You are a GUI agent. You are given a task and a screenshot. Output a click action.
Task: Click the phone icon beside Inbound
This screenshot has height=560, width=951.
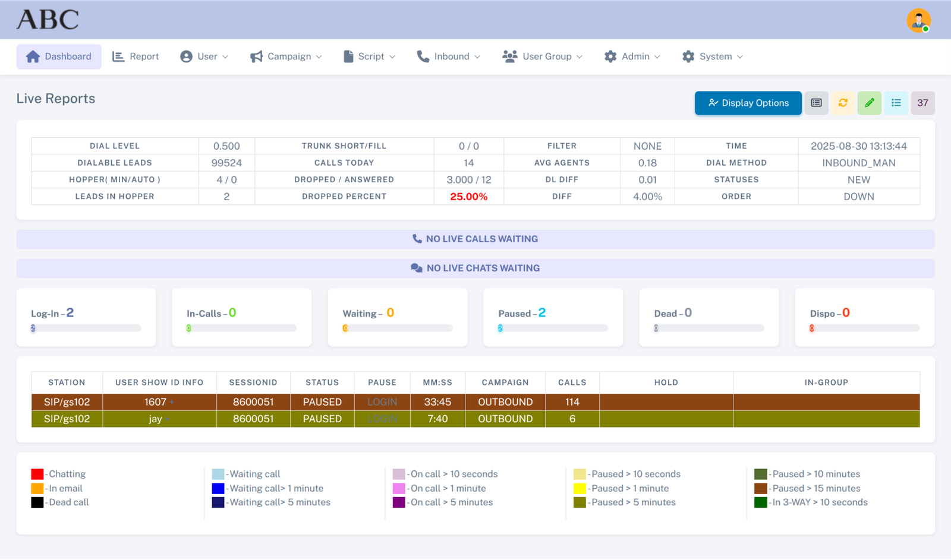(x=423, y=56)
